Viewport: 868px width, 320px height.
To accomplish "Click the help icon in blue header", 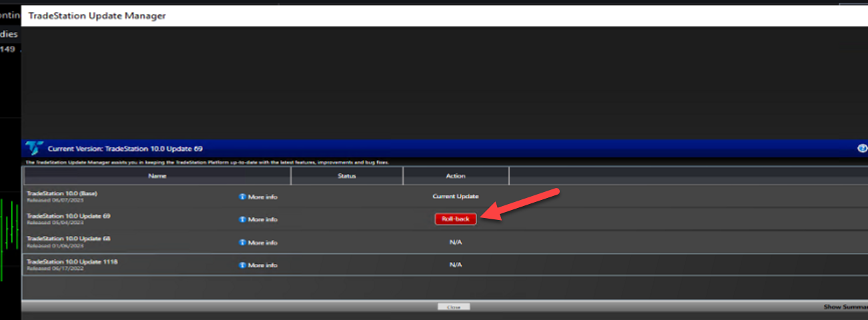I will click(x=862, y=149).
